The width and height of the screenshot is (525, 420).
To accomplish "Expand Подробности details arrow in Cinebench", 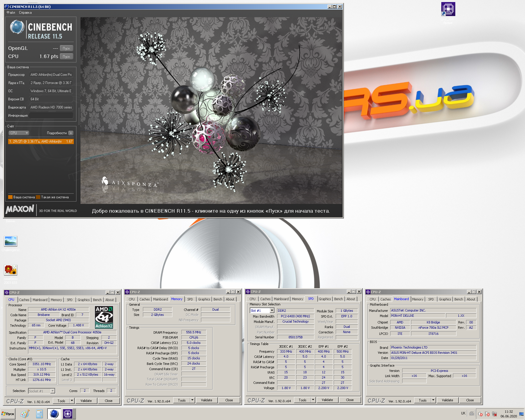I will pos(71,133).
